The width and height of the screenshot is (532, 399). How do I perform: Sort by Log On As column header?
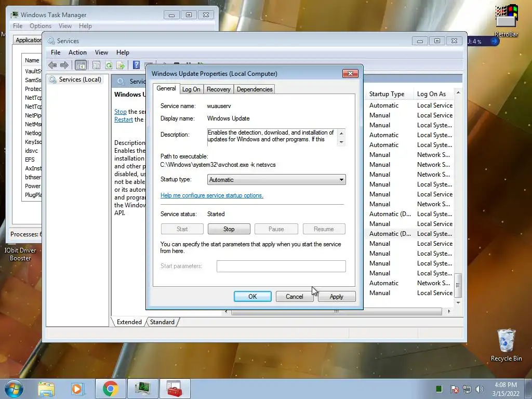(434, 94)
